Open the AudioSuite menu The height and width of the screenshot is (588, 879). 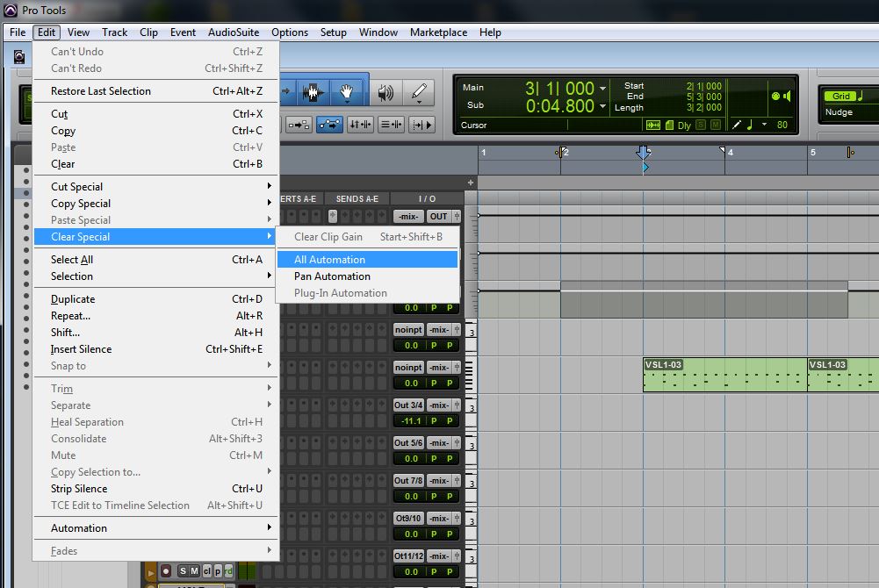[234, 32]
